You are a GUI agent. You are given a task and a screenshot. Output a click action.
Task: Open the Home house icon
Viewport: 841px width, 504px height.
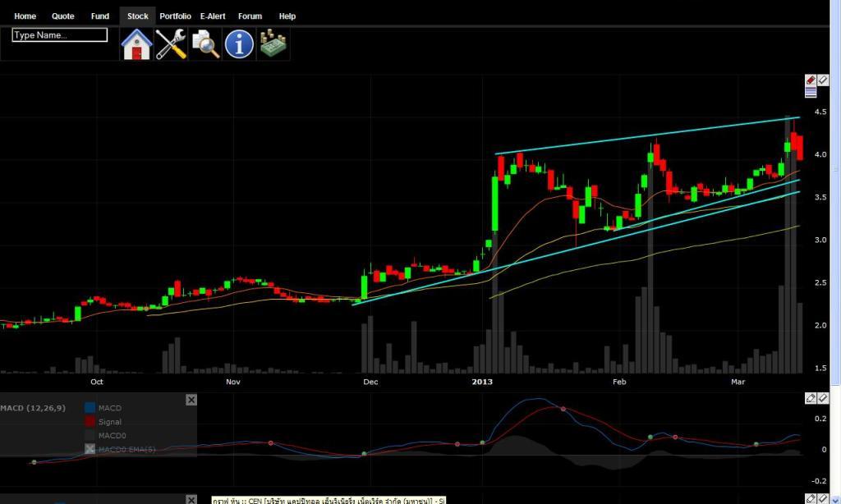pos(136,44)
